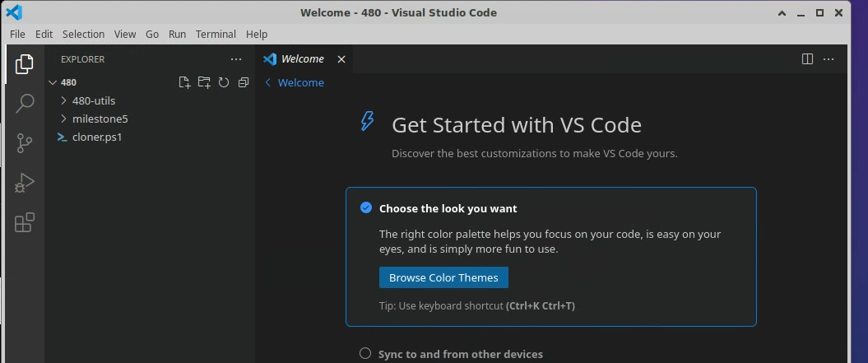The height and width of the screenshot is (363, 868).
Task: Select the Welcome editor tab
Action: pyautogui.click(x=304, y=59)
